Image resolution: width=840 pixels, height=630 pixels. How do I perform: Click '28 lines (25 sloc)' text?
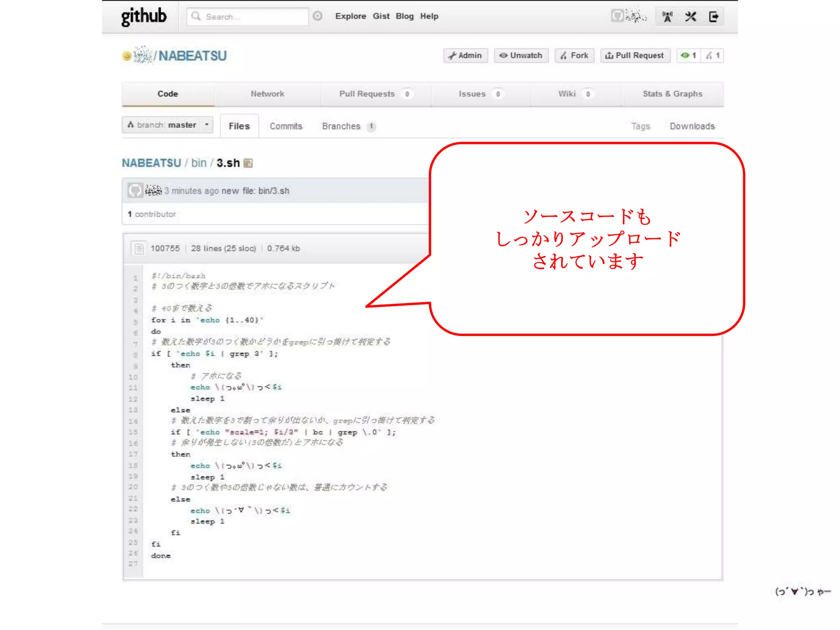coord(224,249)
